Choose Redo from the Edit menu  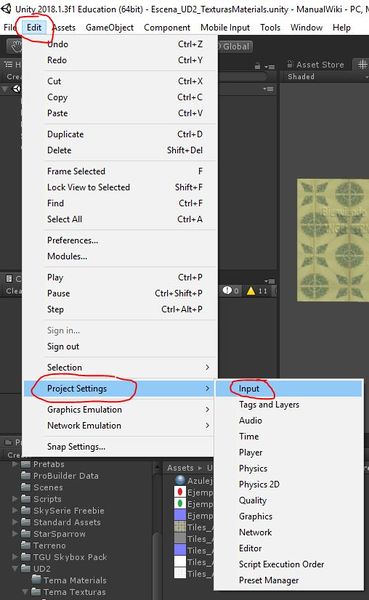click(121, 60)
